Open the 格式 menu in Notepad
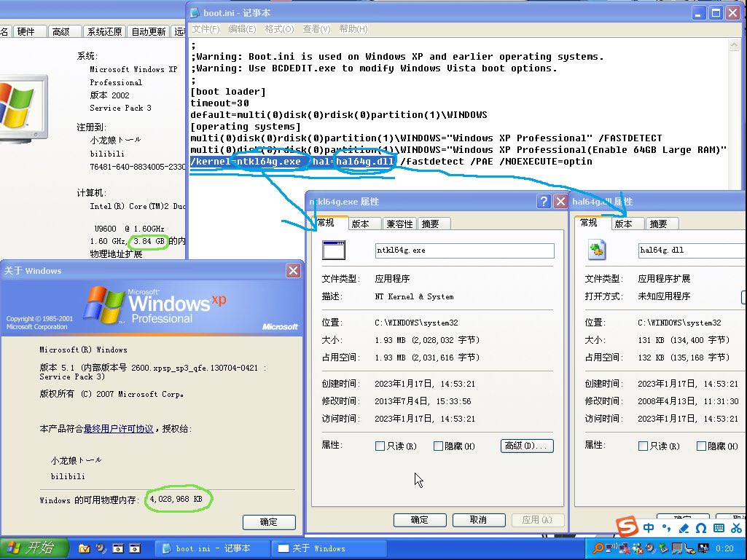Screen dimensions: 747x560 coord(278,28)
